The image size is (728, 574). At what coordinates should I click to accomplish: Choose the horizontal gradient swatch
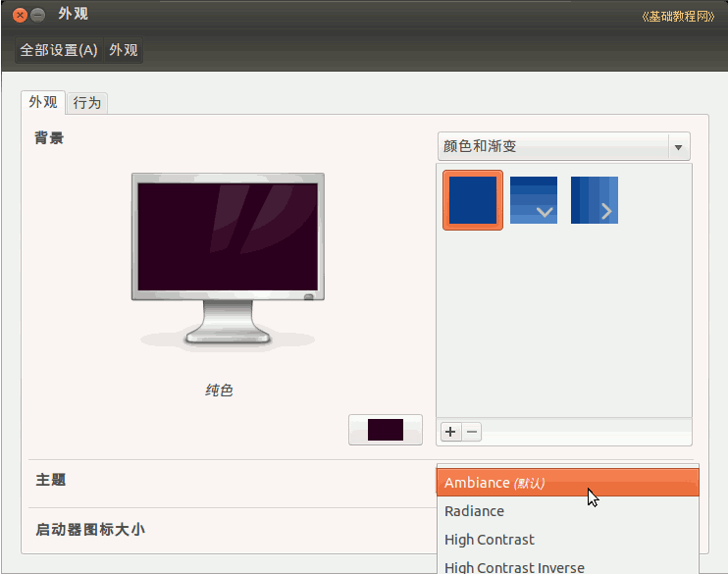[594, 200]
